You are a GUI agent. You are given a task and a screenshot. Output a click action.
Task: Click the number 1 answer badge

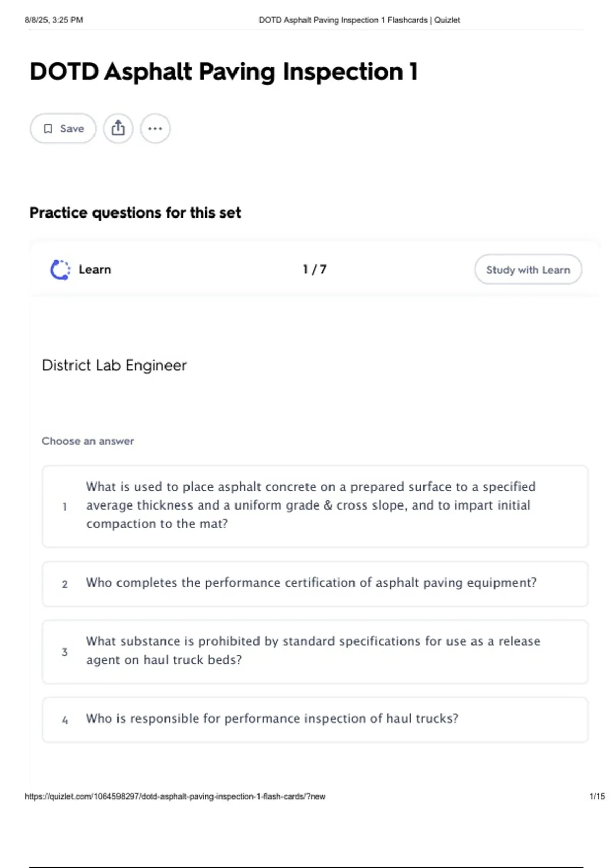tap(65, 507)
